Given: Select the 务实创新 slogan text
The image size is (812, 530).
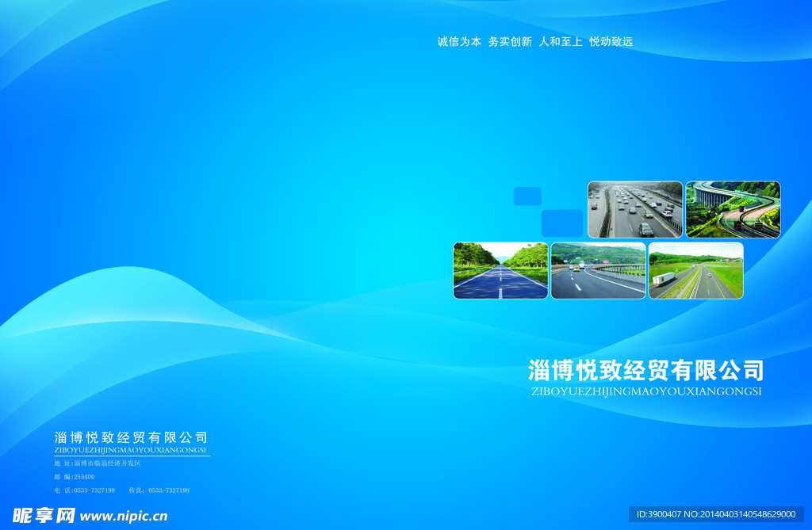Looking at the screenshot, I should (x=510, y=42).
